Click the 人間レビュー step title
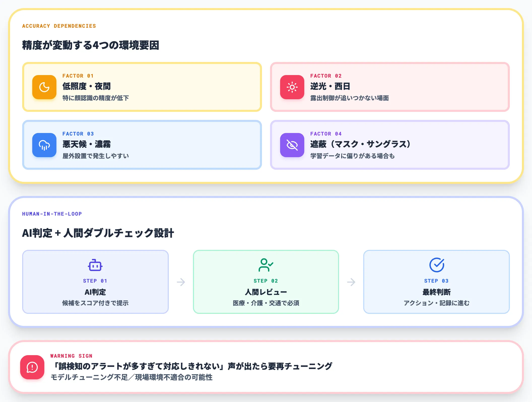The height and width of the screenshot is (402, 532). (x=266, y=292)
